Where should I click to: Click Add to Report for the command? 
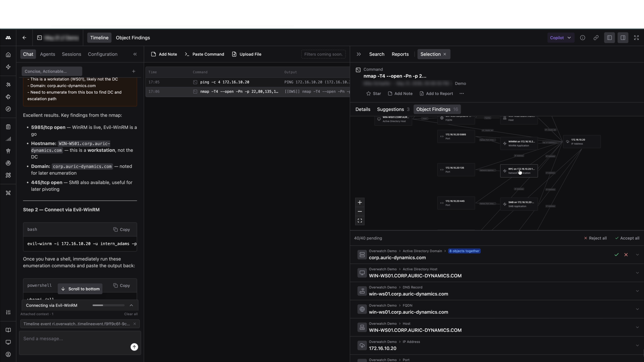[x=436, y=94]
